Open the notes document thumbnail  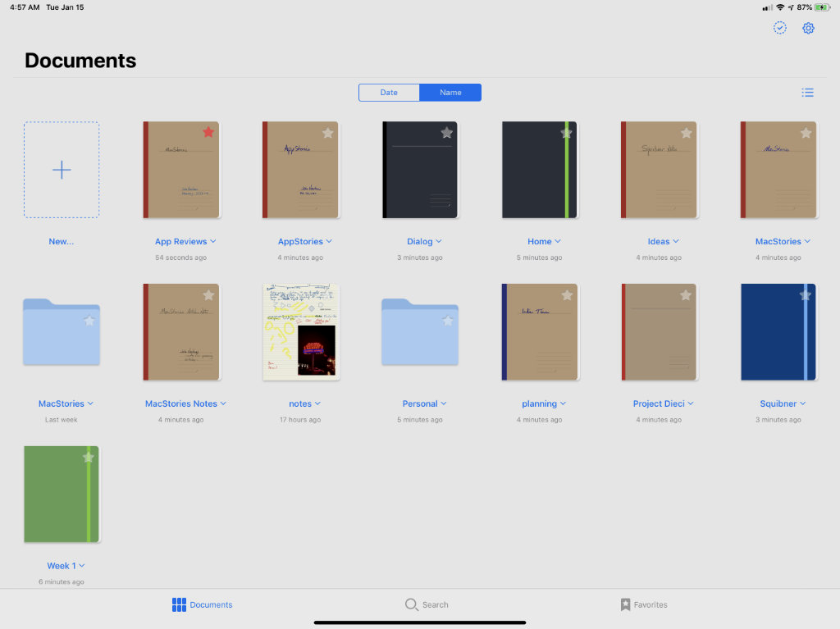pyautogui.click(x=301, y=332)
